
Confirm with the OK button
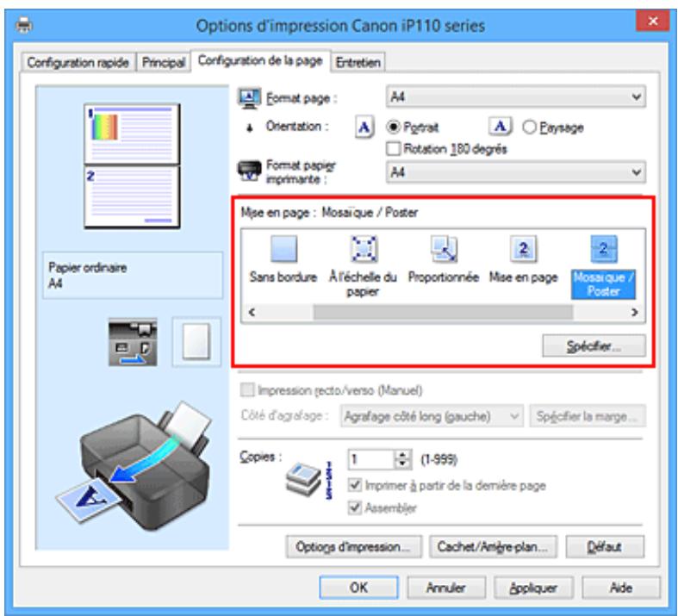(359, 588)
